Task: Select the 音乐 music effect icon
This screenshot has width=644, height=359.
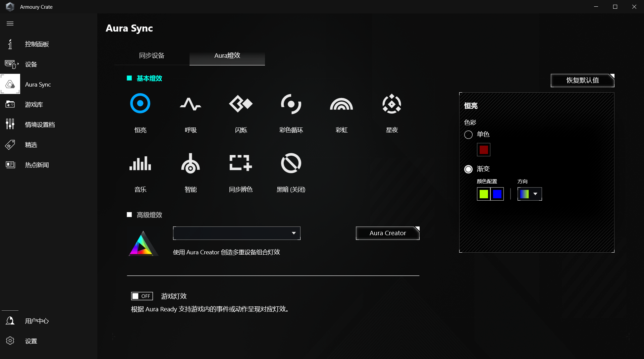Action: tap(140, 163)
